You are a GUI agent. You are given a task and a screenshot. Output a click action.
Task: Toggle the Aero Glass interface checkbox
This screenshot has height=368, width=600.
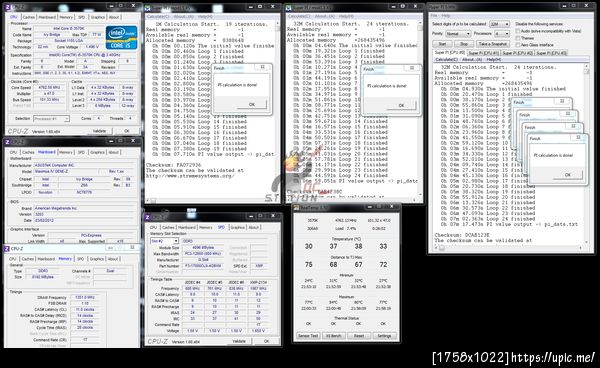[x=518, y=45]
